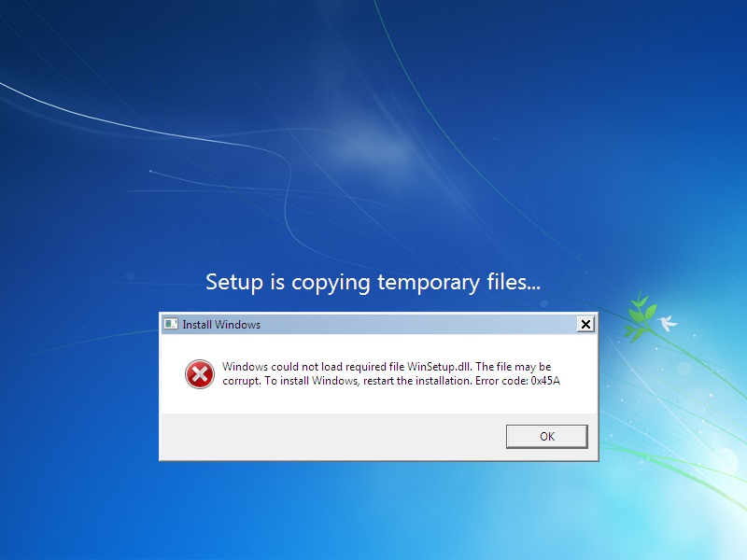Click the "To install Windows" phrase in the message
Viewport: 747px width, 560px height.
tap(311, 381)
